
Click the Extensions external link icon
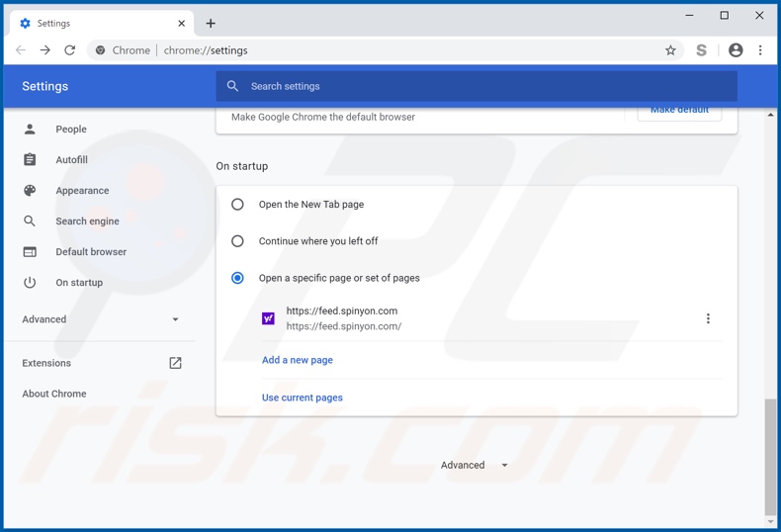point(175,363)
